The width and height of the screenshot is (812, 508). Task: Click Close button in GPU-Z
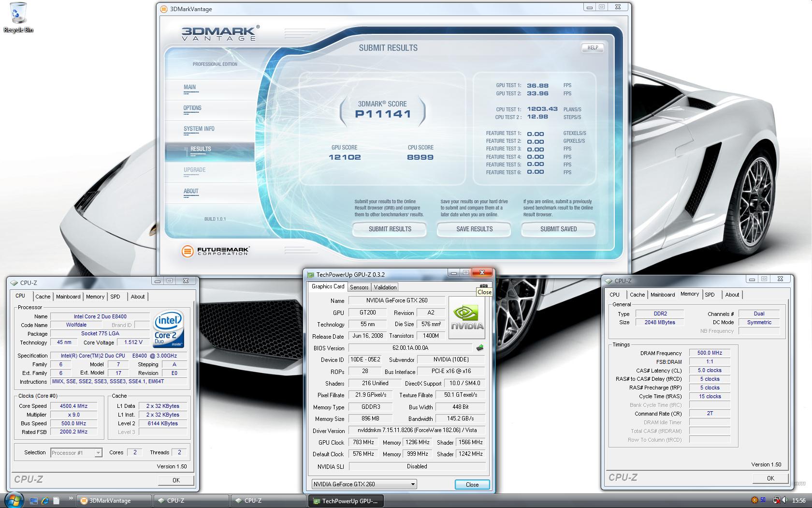pyautogui.click(x=472, y=484)
